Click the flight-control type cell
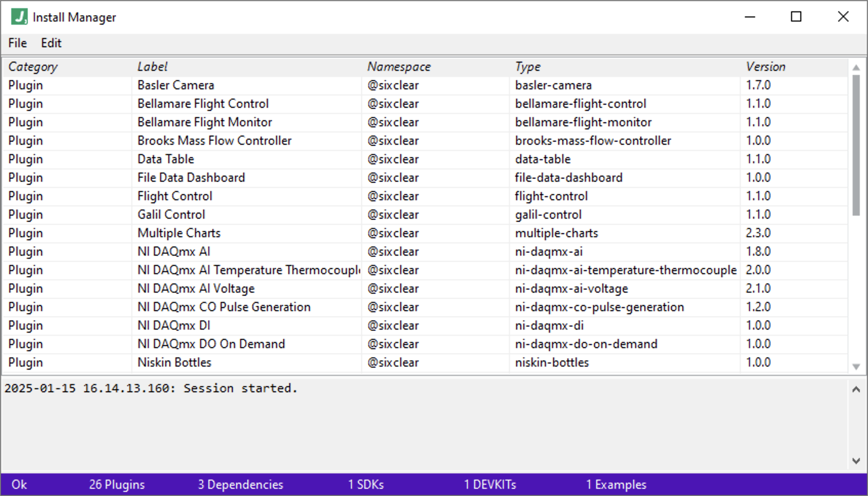Viewport: 868px width, 496px height. coord(551,196)
